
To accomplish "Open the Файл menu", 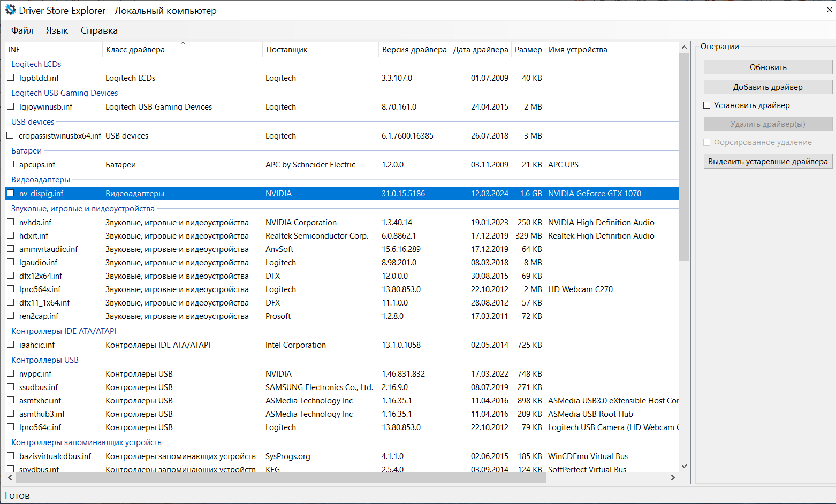I will (22, 30).
